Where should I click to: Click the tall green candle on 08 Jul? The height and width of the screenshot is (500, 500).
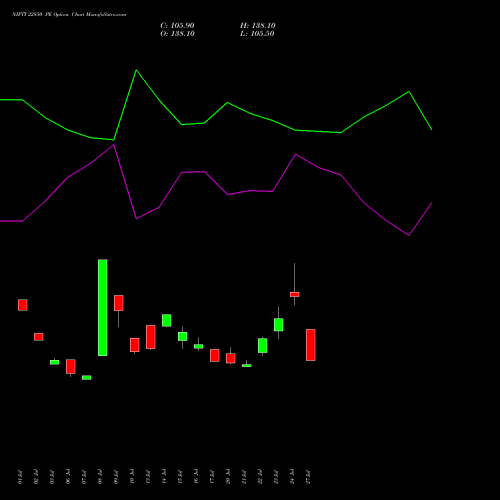click(103, 308)
